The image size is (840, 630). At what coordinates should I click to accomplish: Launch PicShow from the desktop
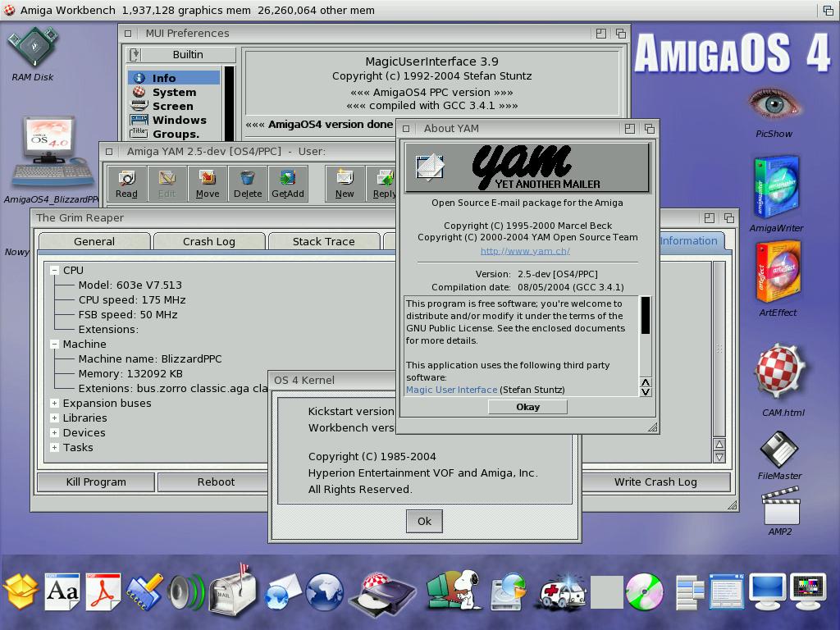point(774,104)
